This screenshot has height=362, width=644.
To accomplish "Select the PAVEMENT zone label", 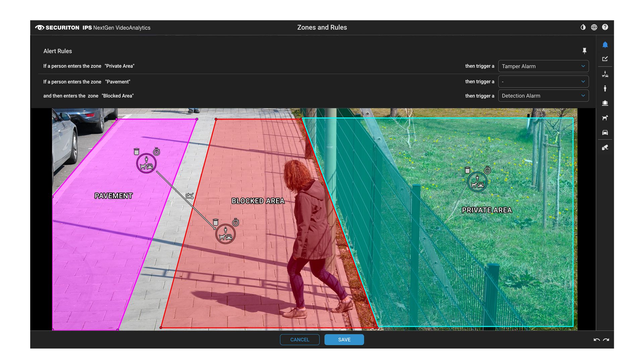I will (x=113, y=196).
